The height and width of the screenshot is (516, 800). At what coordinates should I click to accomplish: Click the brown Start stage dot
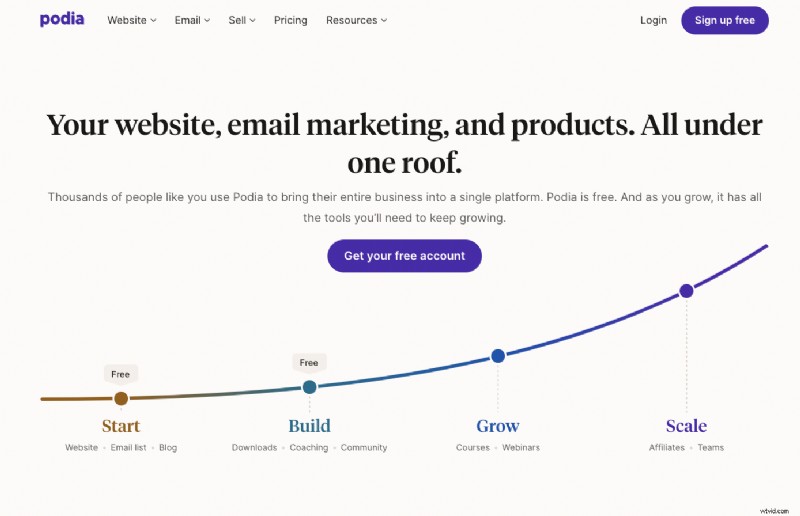point(121,398)
